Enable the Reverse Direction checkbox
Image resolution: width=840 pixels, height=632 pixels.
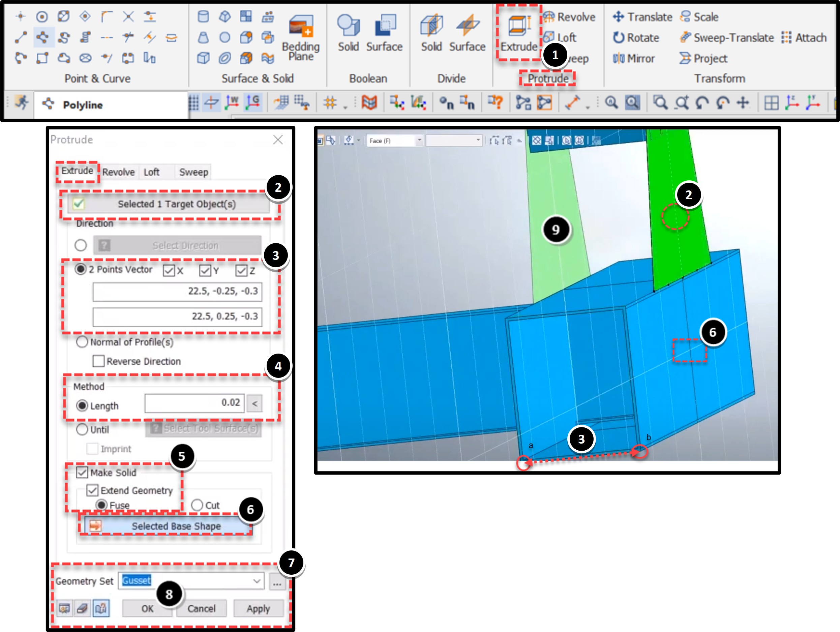click(98, 361)
